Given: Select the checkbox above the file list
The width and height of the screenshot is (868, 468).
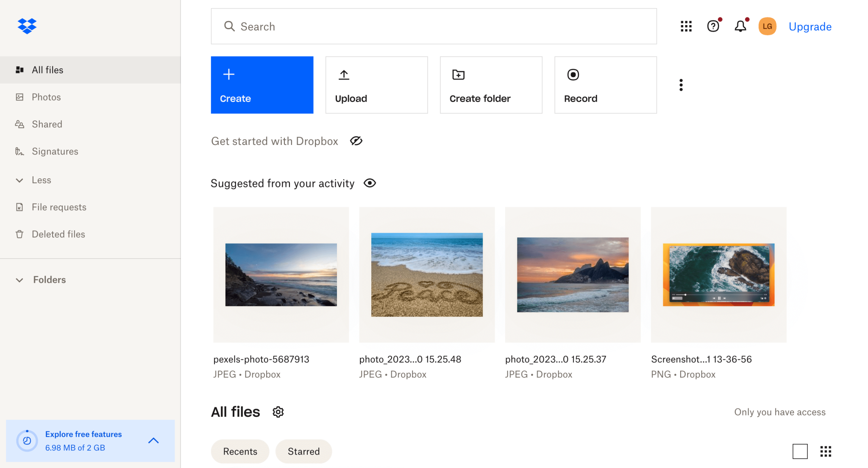Looking at the screenshot, I should (800, 451).
